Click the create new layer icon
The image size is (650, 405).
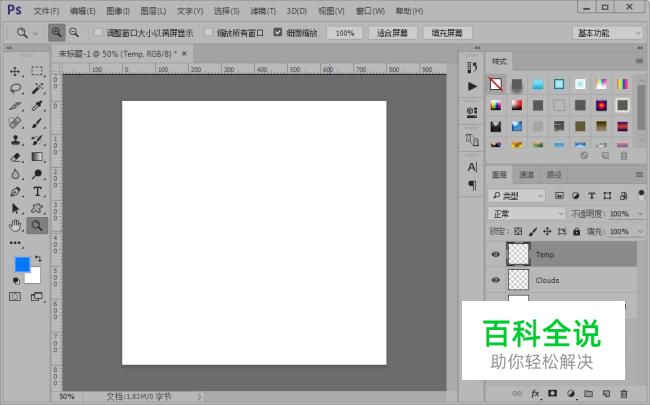pyautogui.click(x=606, y=393)
